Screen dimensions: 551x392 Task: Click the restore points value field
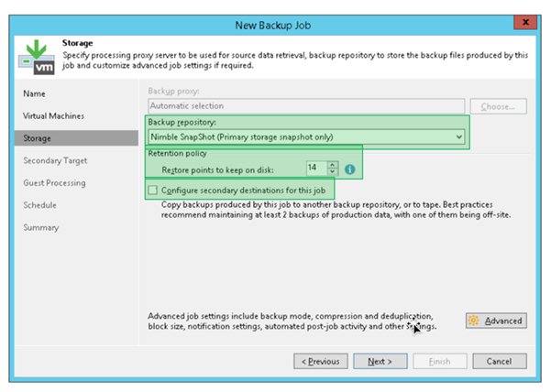pos(316,168)
